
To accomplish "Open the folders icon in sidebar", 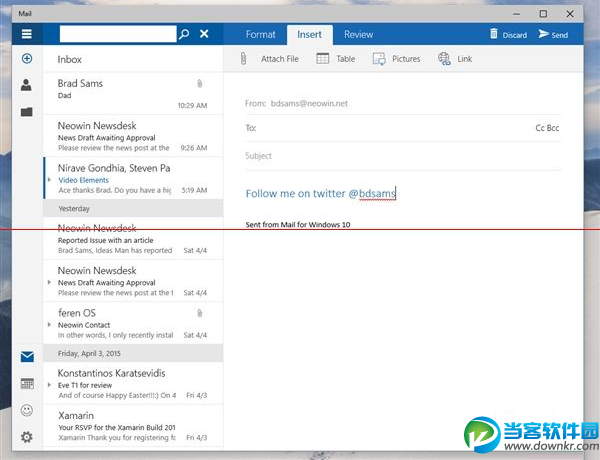I will (26, 112).
